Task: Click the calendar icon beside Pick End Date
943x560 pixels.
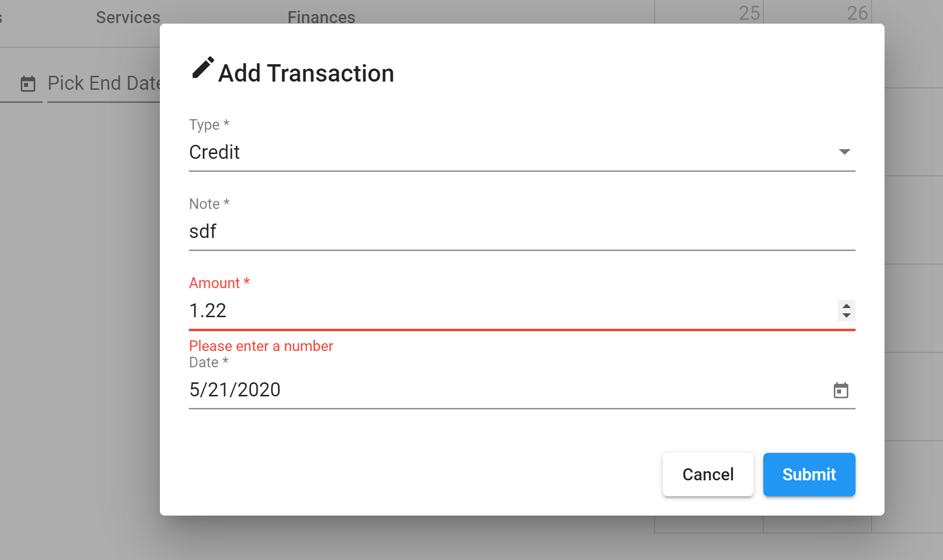Action: click(28, 83)
